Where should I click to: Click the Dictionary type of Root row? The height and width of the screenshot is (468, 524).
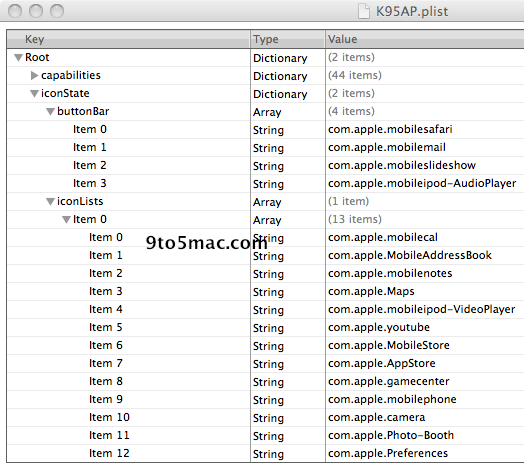pyautogui.click(x=280, y=58)
